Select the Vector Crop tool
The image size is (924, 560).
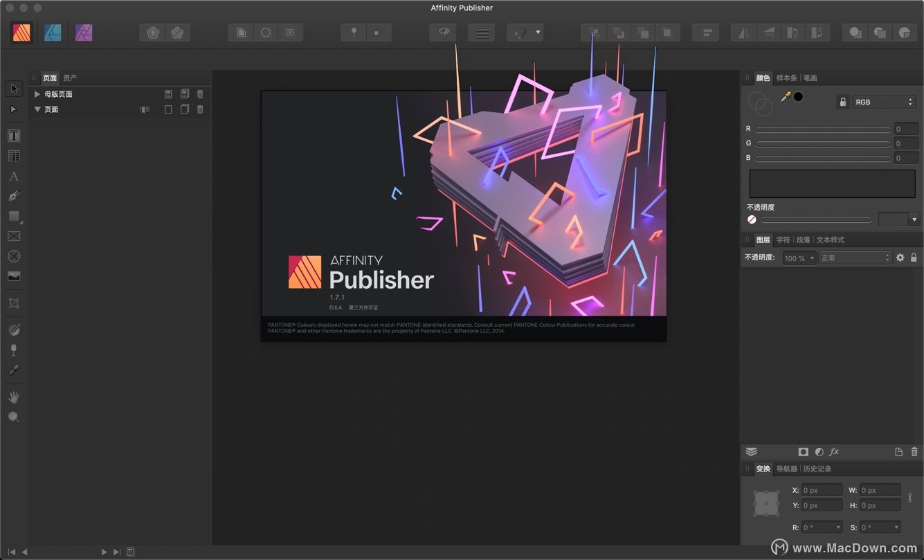[x=14, y=302]
